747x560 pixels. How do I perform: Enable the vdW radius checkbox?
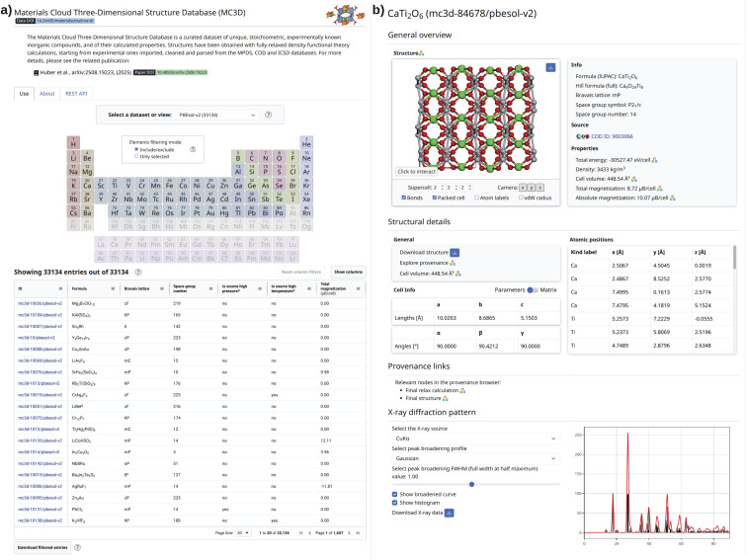(521, 198)
